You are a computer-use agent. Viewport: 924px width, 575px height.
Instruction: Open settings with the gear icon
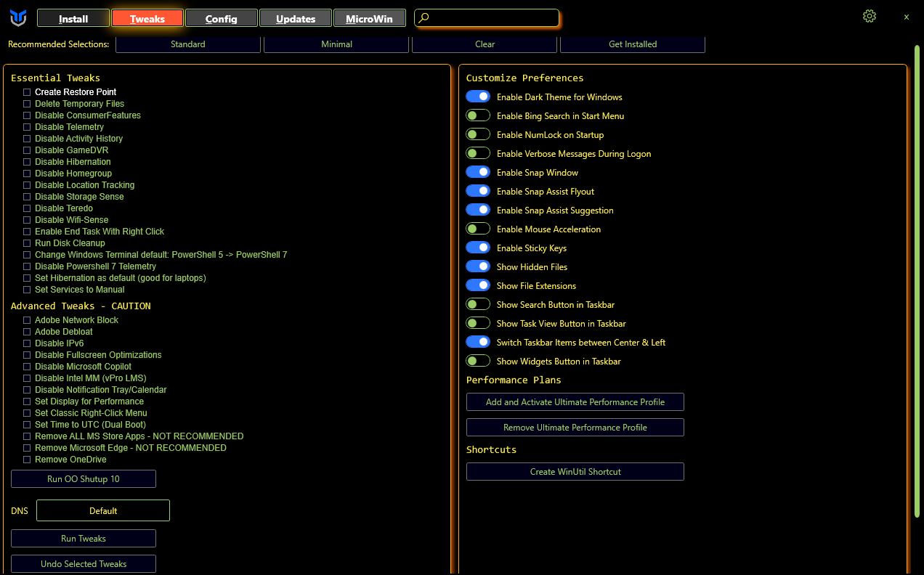pos(870,16)
